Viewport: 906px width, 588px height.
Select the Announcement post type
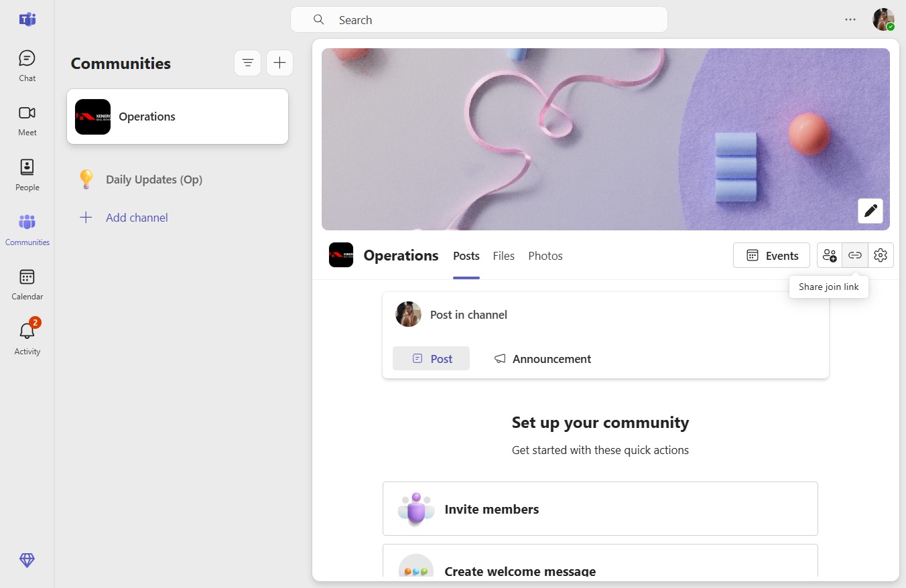tap(543, 358)
